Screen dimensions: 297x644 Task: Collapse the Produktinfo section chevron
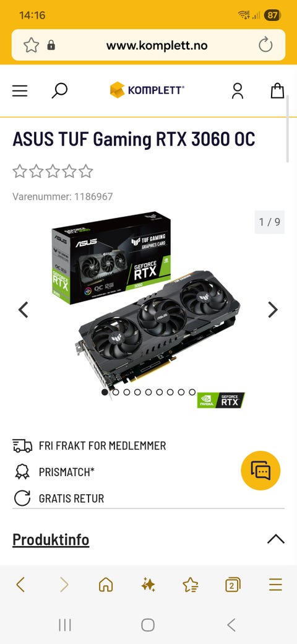click(276, 539)
